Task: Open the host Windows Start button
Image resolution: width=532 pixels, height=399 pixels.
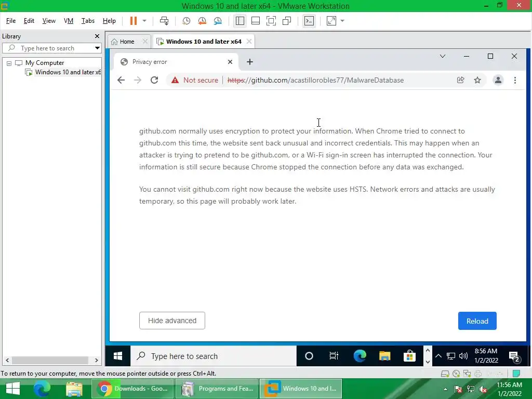Action: (x=13, y=389)
